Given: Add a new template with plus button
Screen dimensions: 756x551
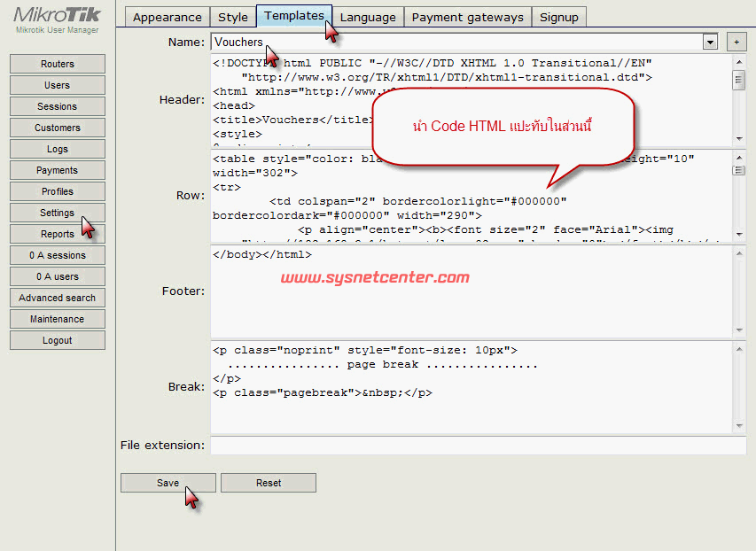Looking at the screenshot, I should tap(737, 42).
